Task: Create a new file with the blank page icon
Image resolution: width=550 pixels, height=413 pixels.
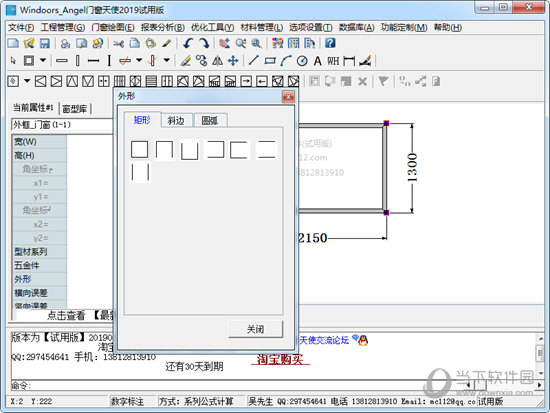Action: 13,43
